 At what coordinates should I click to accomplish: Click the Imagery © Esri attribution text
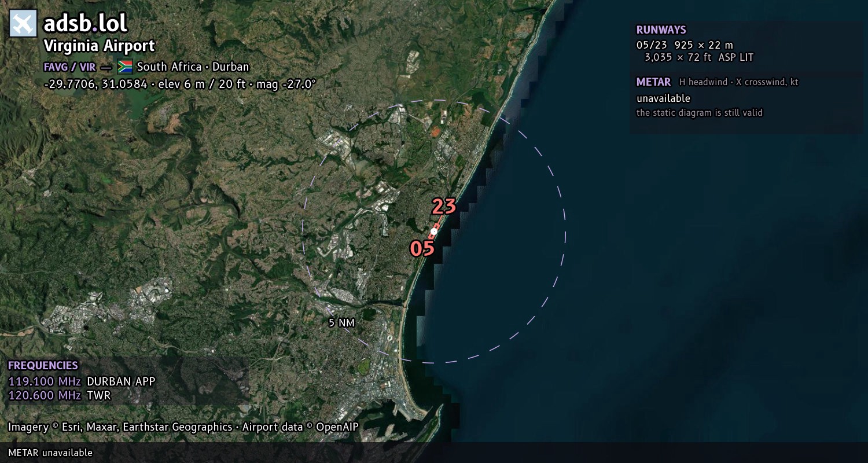tap(183, 427)
